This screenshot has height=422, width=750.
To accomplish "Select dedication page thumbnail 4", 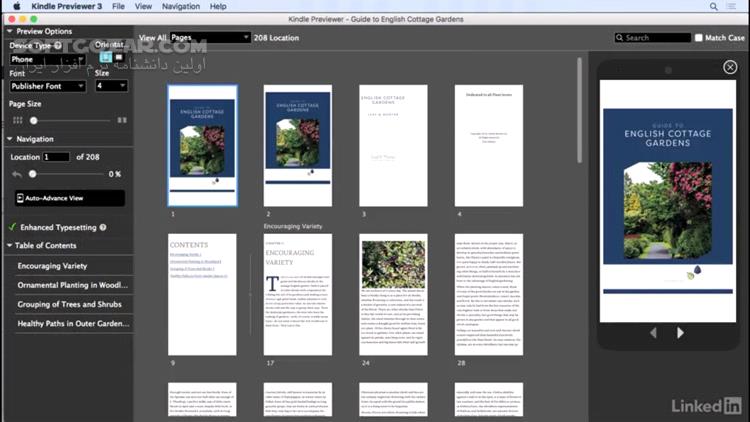I will pyautogui.click(x=489, y=145).
